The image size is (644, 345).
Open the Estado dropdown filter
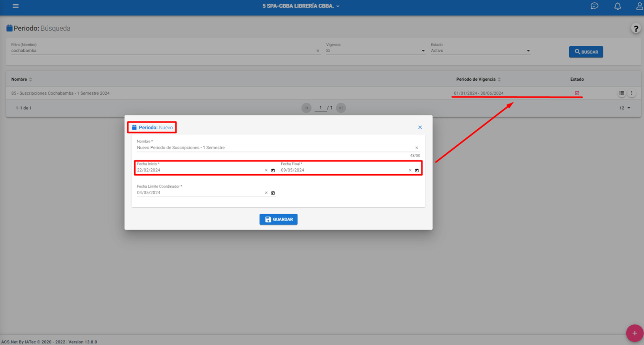[x=480, y=51]
